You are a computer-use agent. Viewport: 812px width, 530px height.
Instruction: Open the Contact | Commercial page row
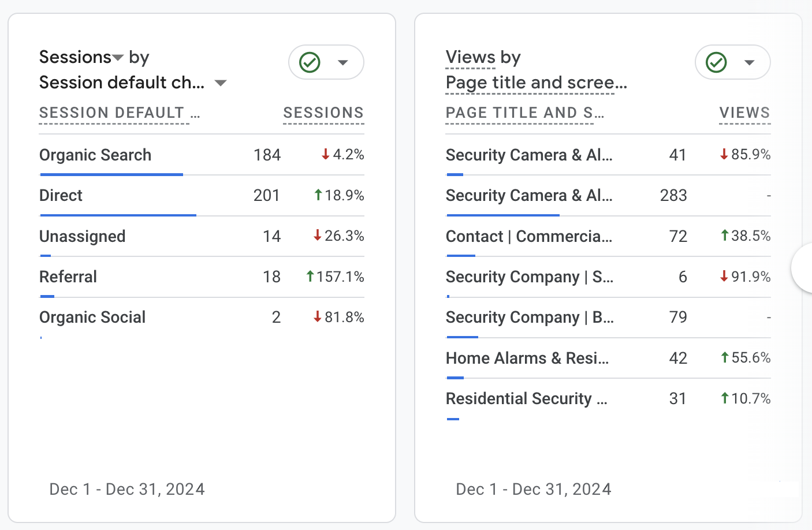(528, 237)
